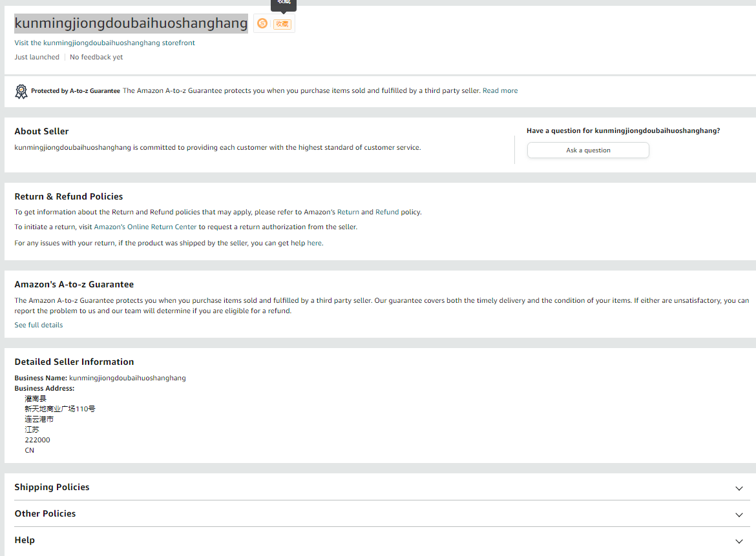Click the About Seller heading
Viewport: 756px width, 556px height.
(x=41, y=131)
